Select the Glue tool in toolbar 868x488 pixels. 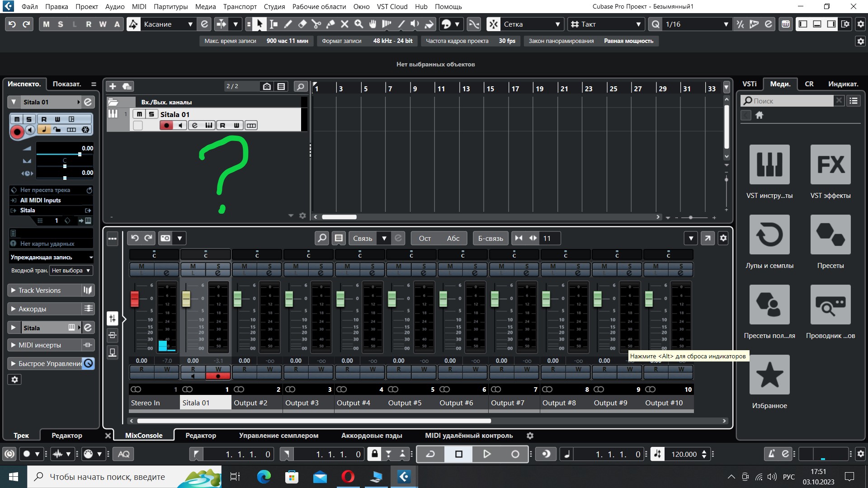330,24
